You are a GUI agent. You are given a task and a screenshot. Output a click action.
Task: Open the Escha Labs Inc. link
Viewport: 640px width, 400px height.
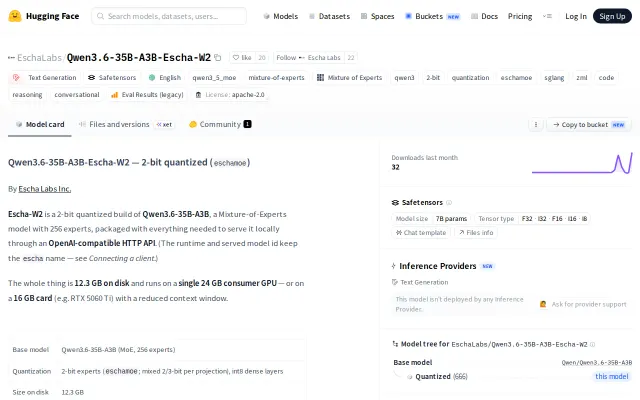coord(44,189)
